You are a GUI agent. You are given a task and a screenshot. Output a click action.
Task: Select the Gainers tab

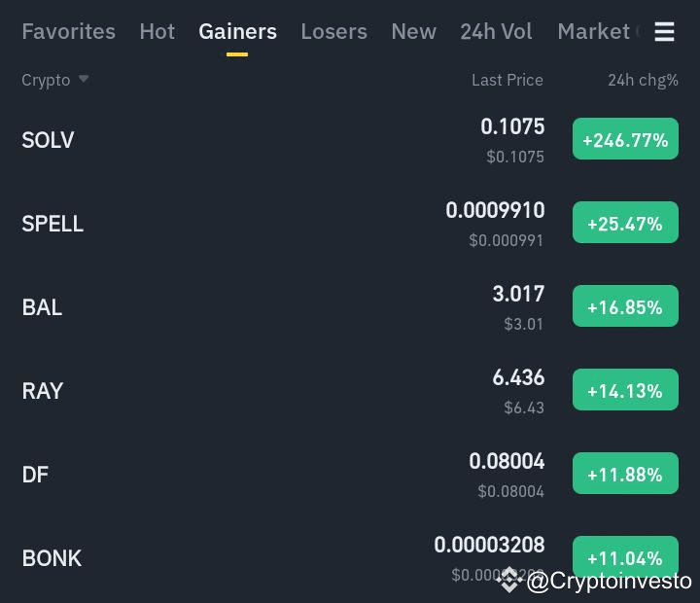(237, 31)
